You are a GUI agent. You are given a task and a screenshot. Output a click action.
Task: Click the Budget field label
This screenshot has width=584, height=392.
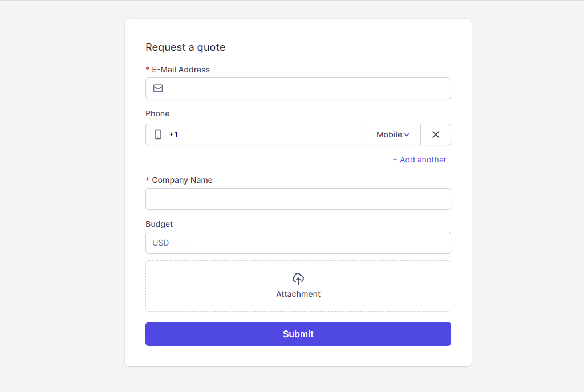(x=159, y=224)
